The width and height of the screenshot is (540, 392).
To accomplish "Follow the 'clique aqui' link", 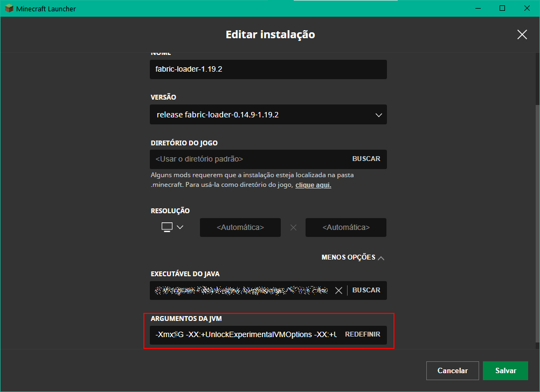I will coord(314,185).
